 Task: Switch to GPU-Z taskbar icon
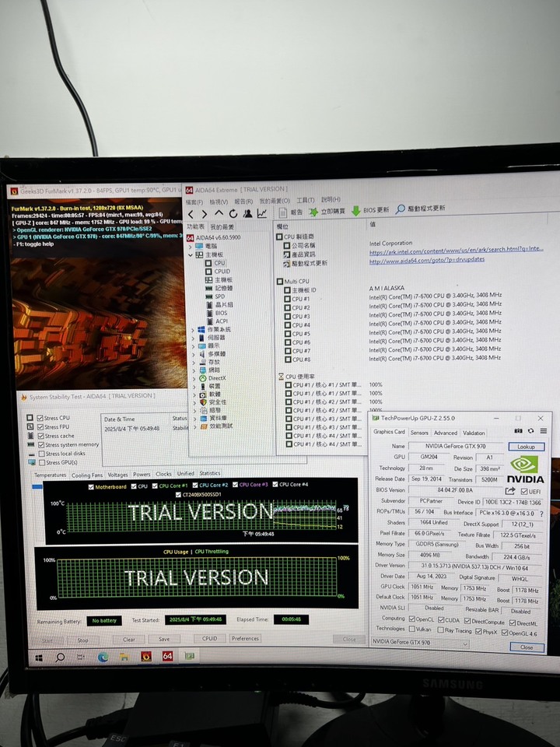[x=190, y=656]
